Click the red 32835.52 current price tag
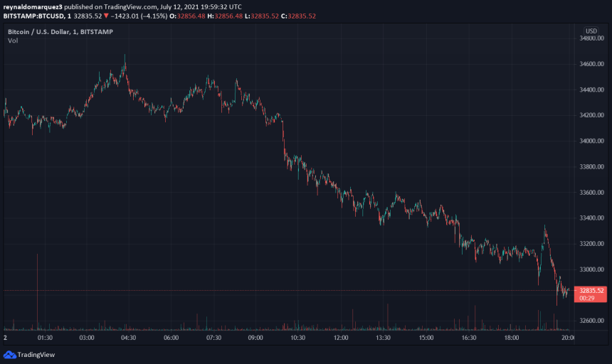This screenshot has width=612, height=364. point(591,290)
